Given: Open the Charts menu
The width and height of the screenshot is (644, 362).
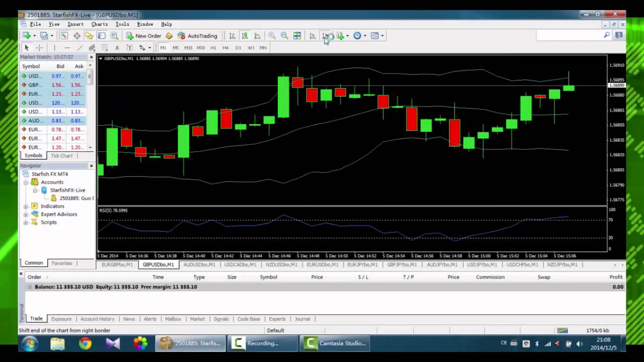Looking at the screenshot, I should coord(100,24).
